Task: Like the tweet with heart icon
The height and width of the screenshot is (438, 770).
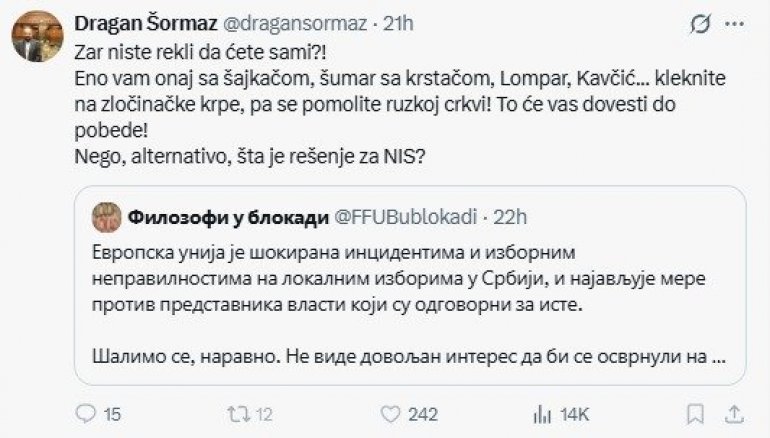Action: pos(392,413)
